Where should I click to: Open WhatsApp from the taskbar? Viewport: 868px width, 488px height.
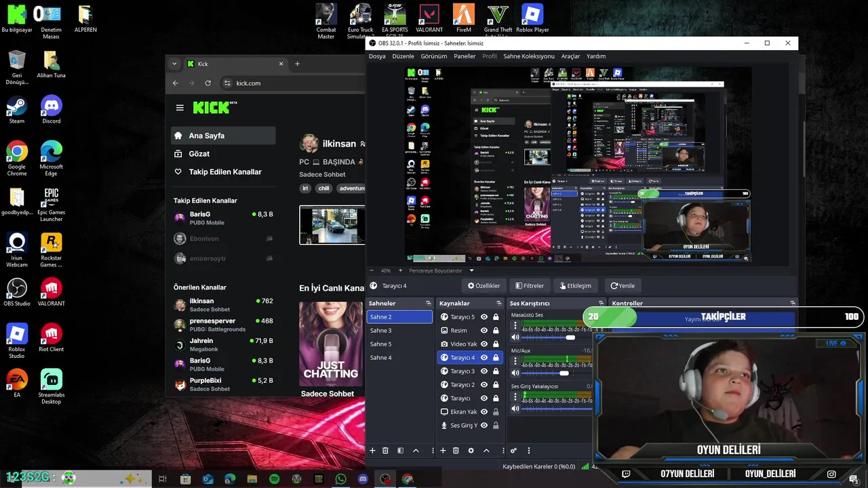[x=340, y=479]
